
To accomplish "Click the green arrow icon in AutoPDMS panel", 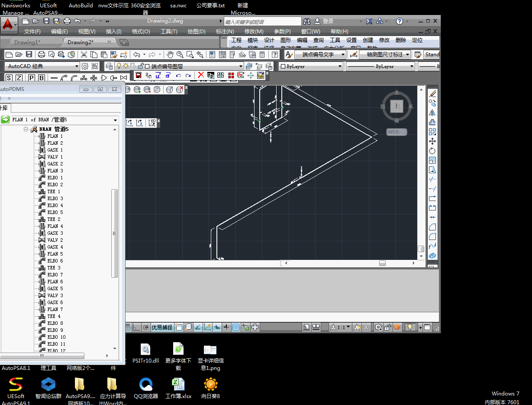I will pyautogui.click(x=5, y=120).
